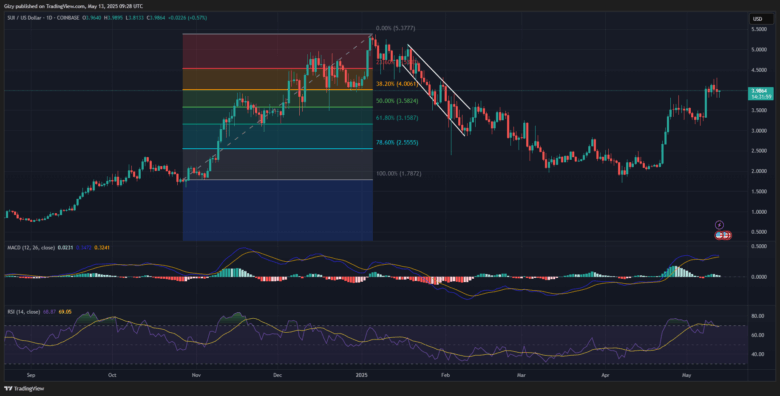Click the 61.80% (3.1587) Fibonacci label
Viewport: 780px width, 396px height.
coord(397,118)
